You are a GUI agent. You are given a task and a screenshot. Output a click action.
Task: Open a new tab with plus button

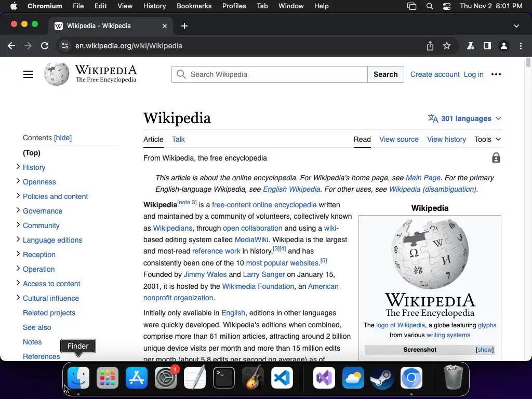[184, 26]
